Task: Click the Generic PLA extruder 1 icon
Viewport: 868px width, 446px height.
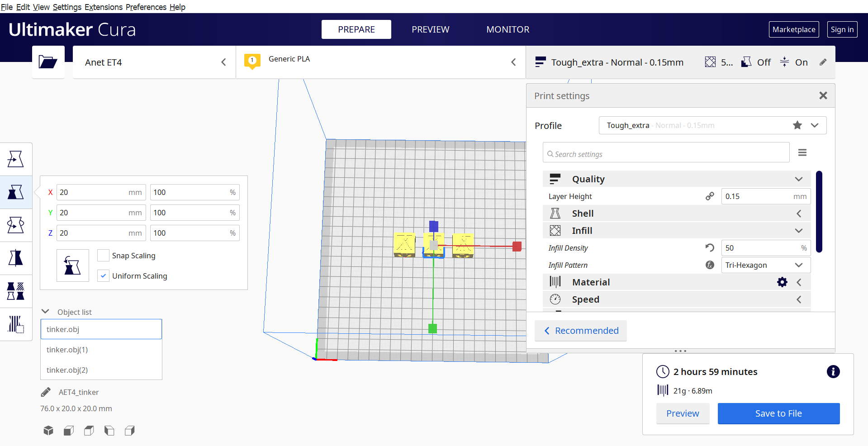Action: click(x=252, y=61)
